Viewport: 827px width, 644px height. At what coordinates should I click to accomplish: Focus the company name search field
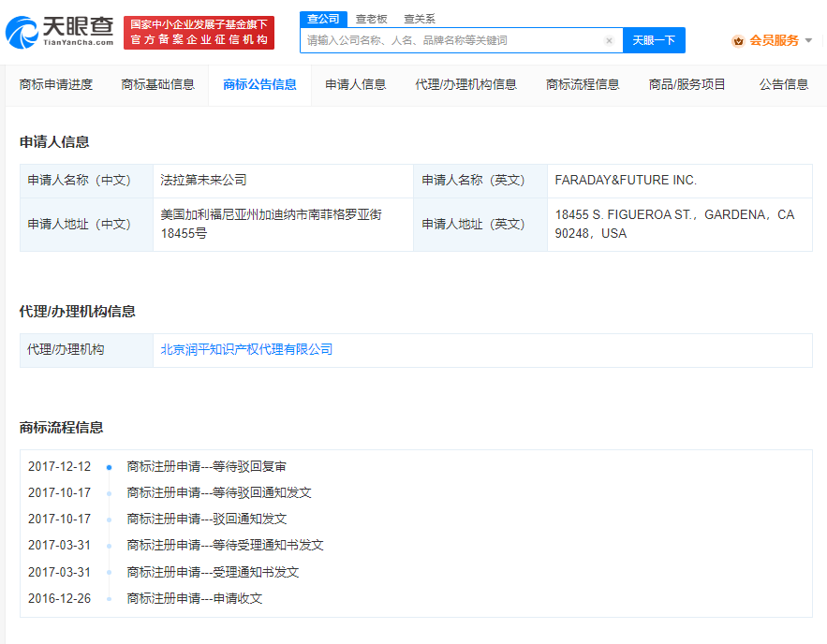tap(453, 41)
